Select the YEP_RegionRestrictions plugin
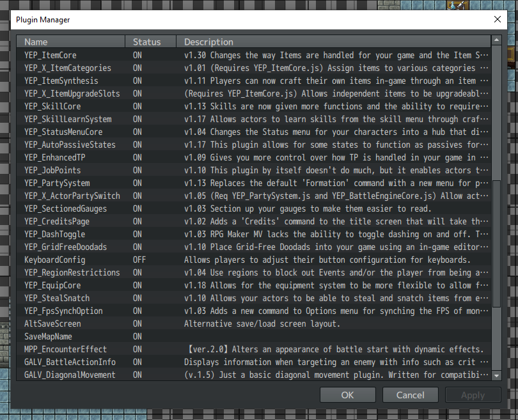This screenshot has width=518, height=420. (x=254, y=272)
